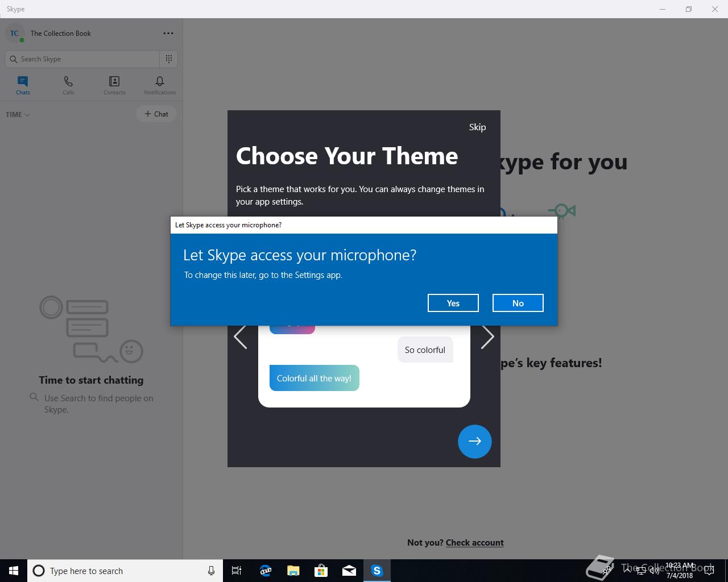
Task: Skip the Choose Your Theme dialog
Action: [x=477, y=127]
